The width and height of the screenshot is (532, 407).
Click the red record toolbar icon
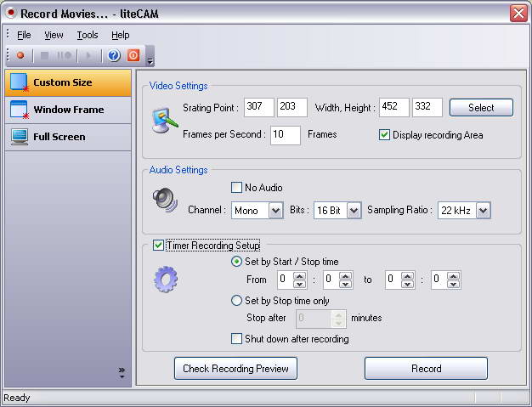(x=20, y=55)
